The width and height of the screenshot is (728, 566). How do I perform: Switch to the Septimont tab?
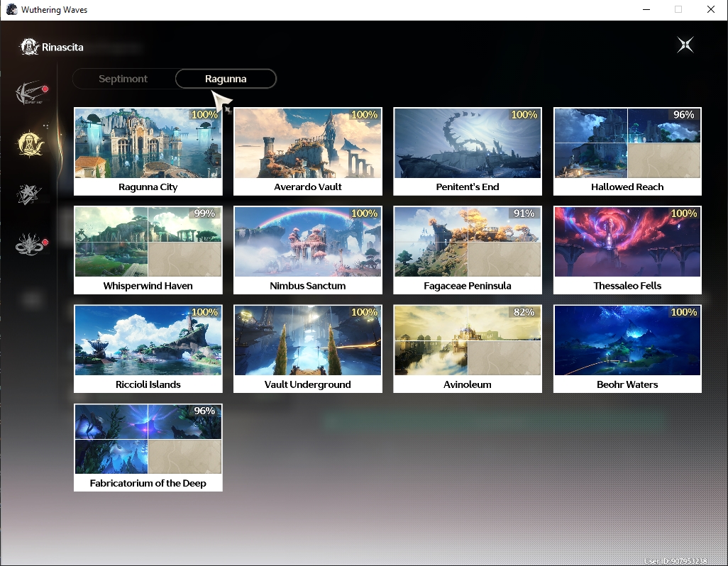point(123,79)
